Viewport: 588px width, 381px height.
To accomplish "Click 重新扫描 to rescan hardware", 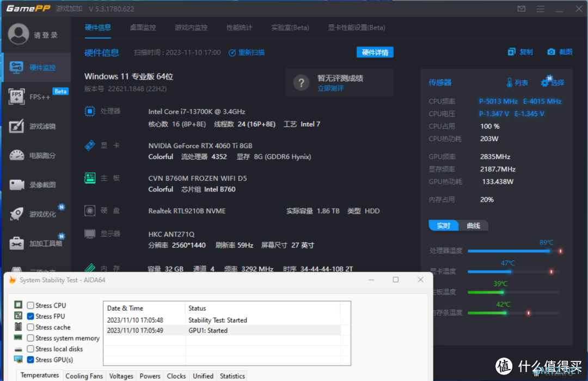I will coord(247,52).
